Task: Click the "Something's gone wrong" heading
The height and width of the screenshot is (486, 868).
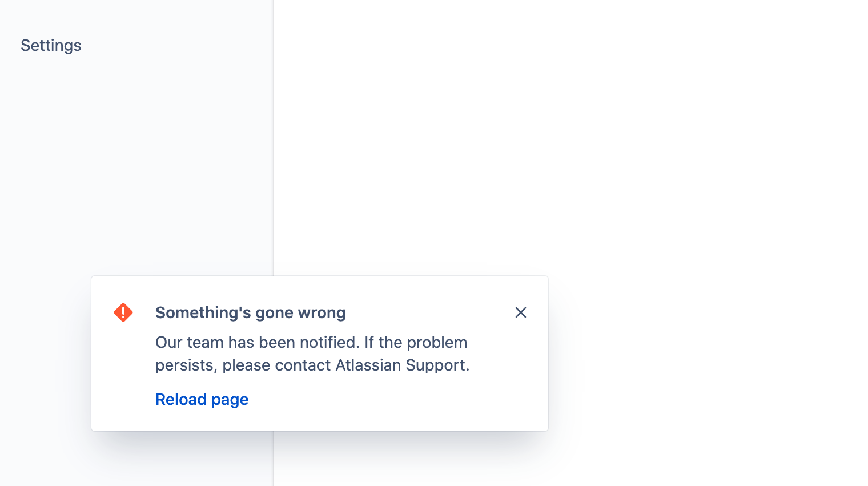Action: point(250,312)
